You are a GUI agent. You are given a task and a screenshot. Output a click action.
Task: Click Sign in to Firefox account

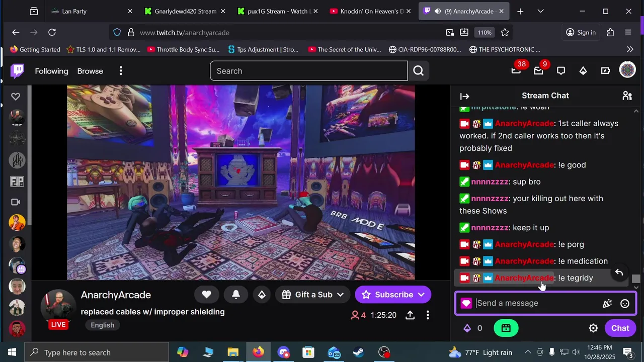[581, 32]
